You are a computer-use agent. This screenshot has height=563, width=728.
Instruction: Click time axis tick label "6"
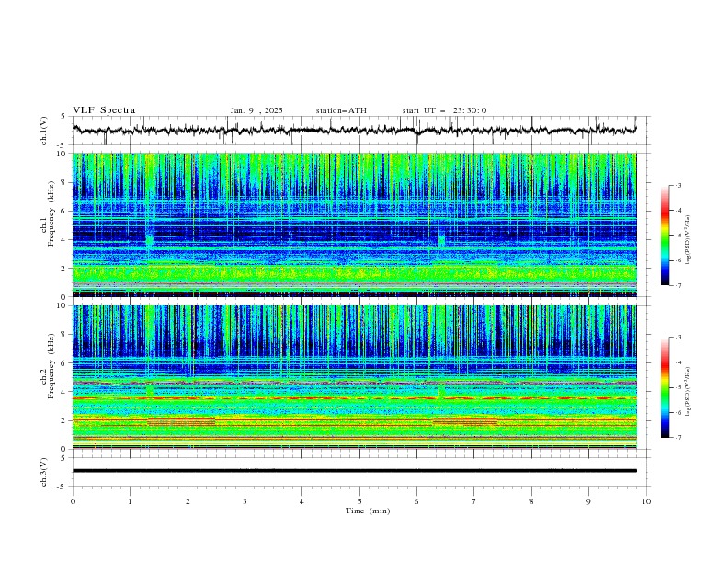(x=416, y=501)
